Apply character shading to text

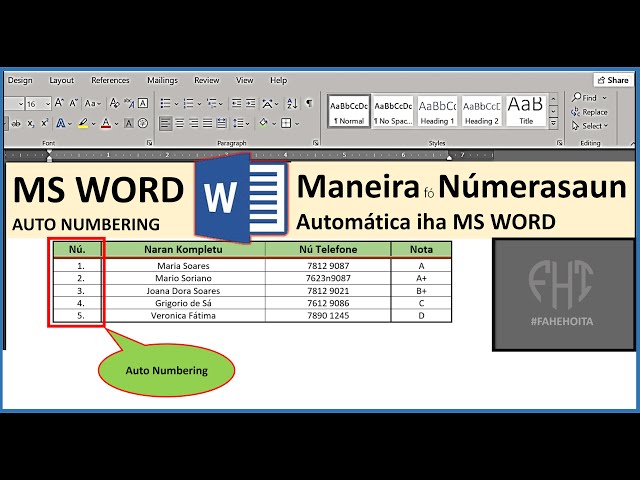click(x=129, y=123)
